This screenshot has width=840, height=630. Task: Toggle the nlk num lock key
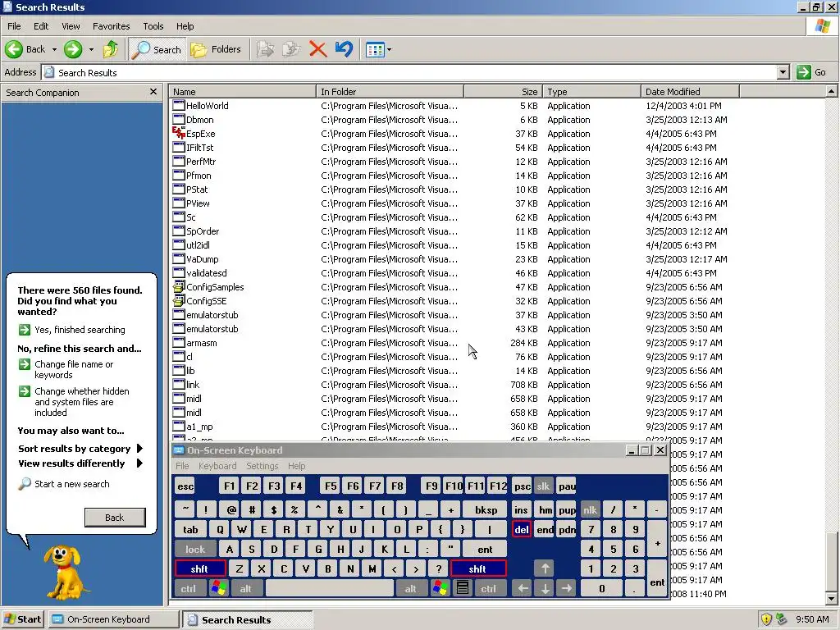coord(590,510)
